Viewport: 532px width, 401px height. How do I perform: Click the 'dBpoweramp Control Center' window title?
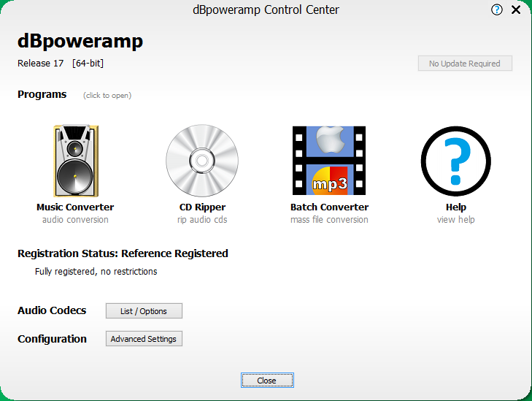266,9
